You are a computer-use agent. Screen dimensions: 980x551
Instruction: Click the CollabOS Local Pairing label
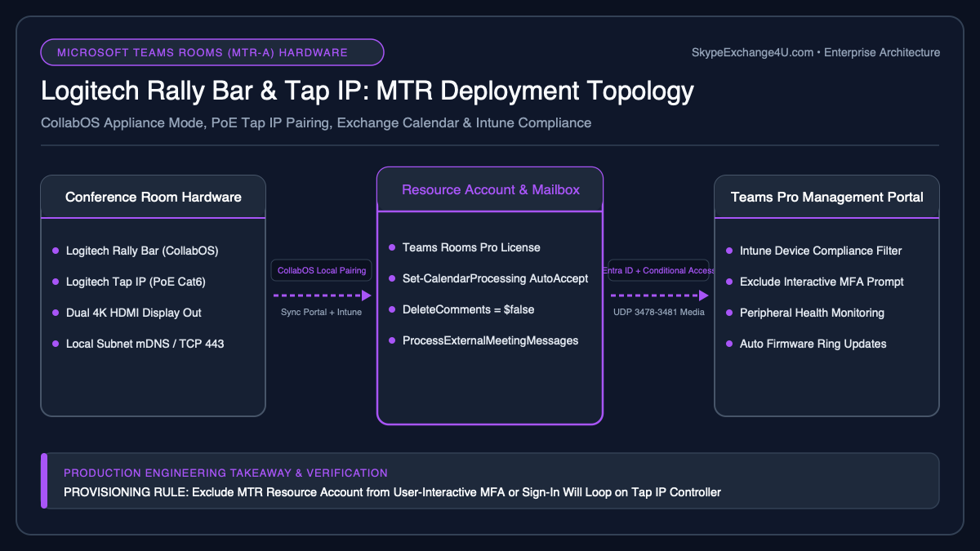322,270
